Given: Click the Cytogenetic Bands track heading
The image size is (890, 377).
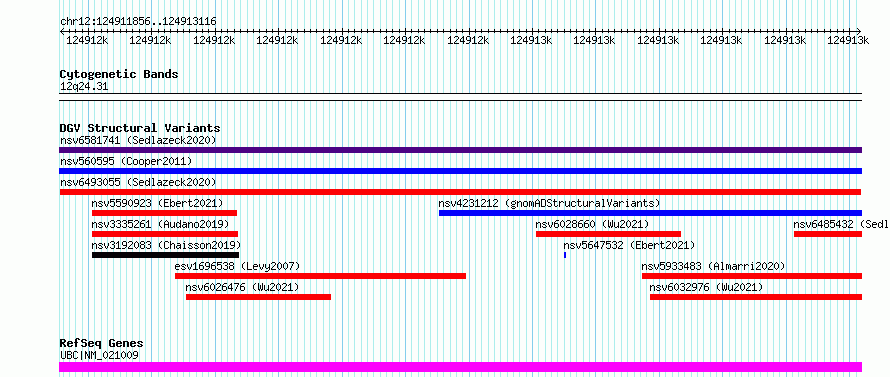Looking at the screenshot, I should (x=119, y=74).
